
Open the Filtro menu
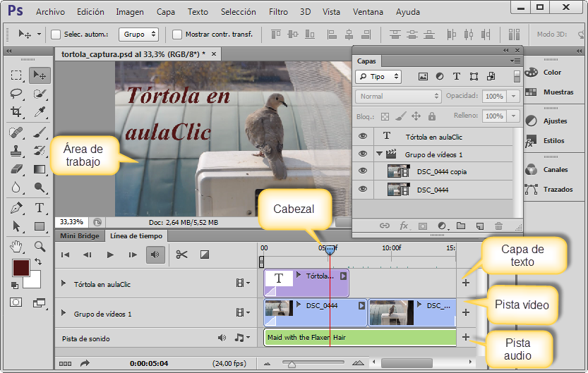[278, 12]
